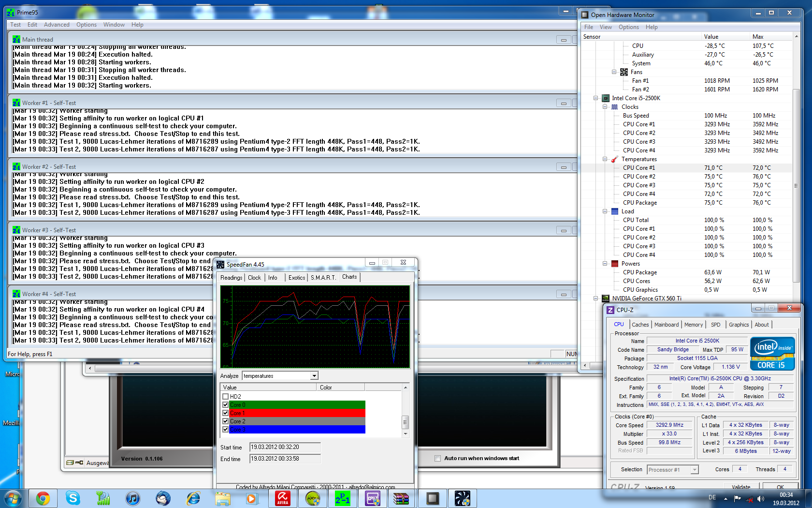Click the Avira icon in taskbar

[x=283, y=498]
